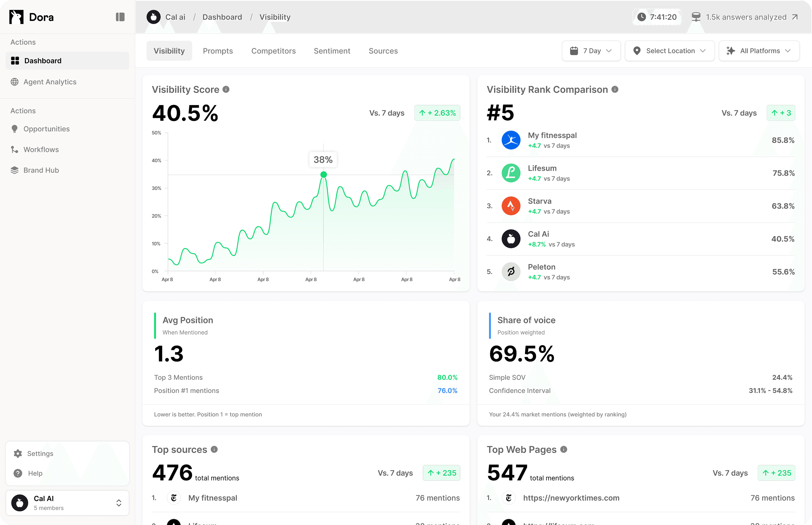Click the Visibility breadcrumb

[x=275, y=17]
